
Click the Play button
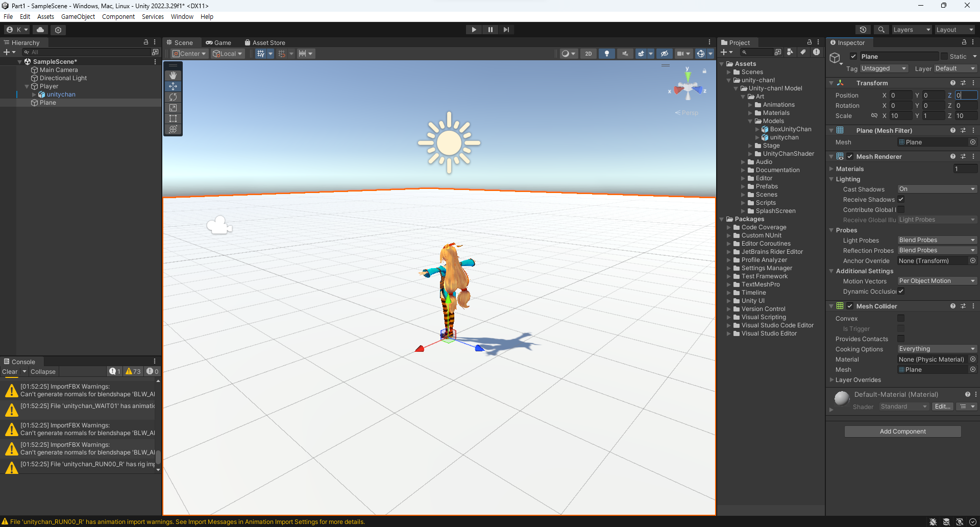pyautogui.click(x=474, y=30)
